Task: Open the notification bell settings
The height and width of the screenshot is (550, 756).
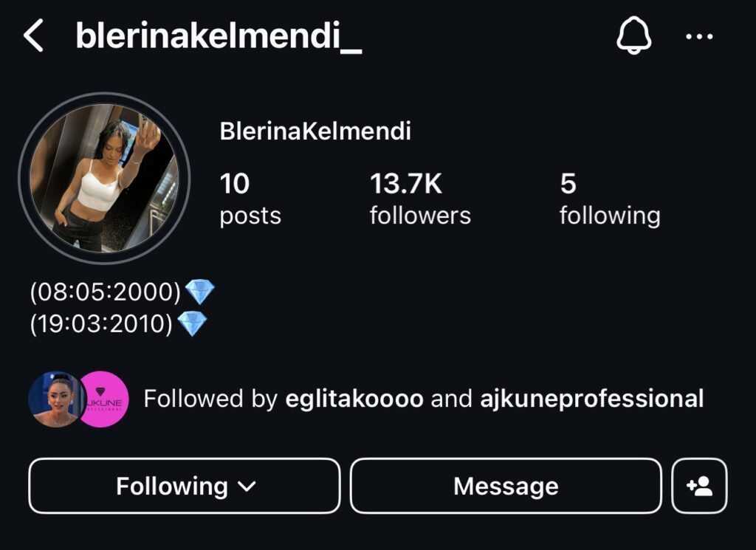Action: pyautogui.click(x=634, y=35)
